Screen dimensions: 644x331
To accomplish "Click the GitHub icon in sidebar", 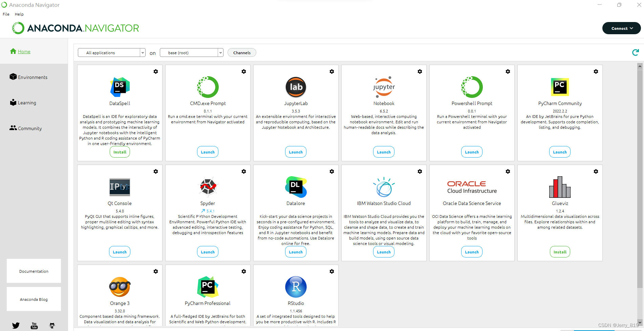I will tap(52, 326).
